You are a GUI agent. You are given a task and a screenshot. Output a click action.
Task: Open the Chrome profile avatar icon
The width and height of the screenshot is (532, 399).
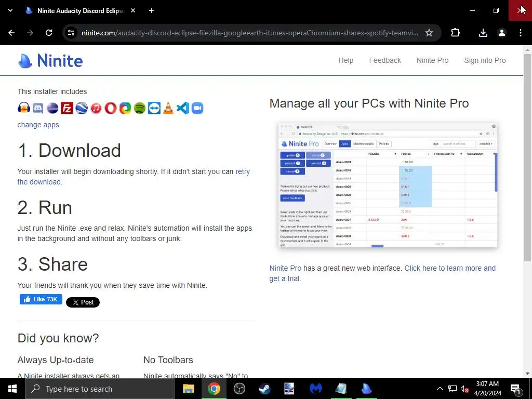(x=502, y=33)
